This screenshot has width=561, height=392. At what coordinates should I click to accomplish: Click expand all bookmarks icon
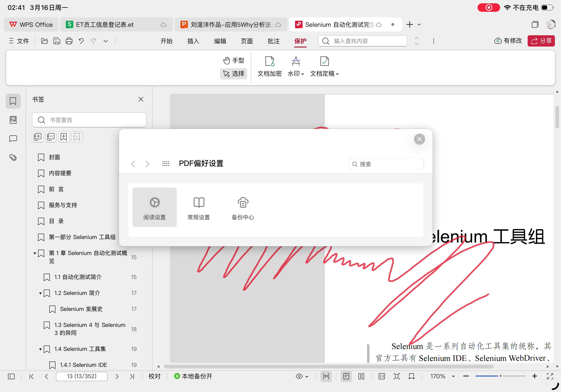(38, 137)
